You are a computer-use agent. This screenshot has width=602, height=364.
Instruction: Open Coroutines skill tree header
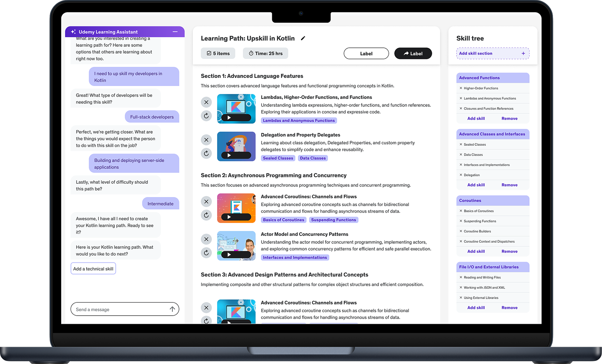pos(493,200)
